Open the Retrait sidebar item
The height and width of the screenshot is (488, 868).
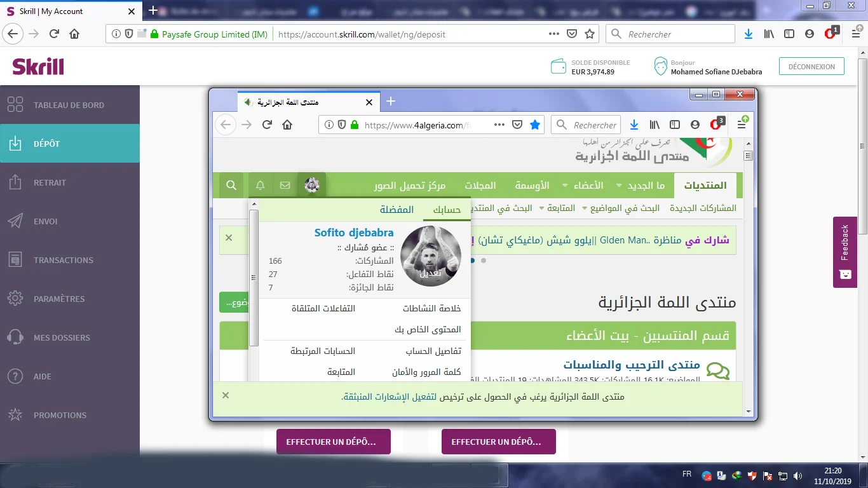pos(50,183)
